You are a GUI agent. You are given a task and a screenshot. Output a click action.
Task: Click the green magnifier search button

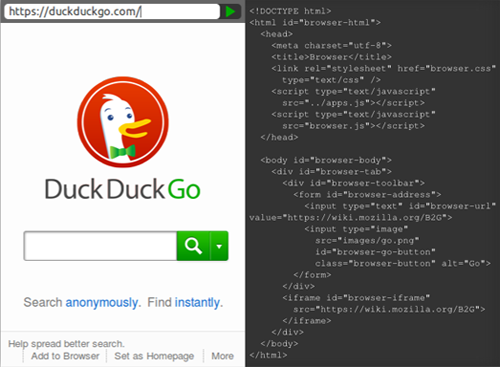(x=193, y=246)
